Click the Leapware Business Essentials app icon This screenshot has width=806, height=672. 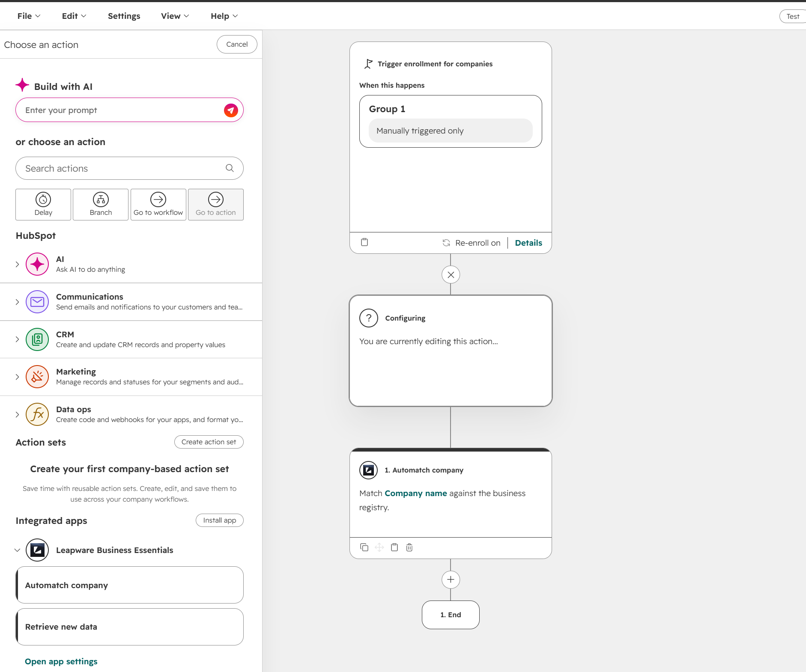click(x=37, y=550)
